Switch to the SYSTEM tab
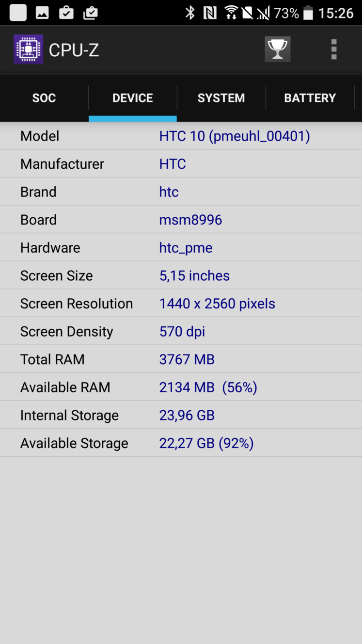The height and width of the screenshot is (644, 362). [x=221, y=98]
